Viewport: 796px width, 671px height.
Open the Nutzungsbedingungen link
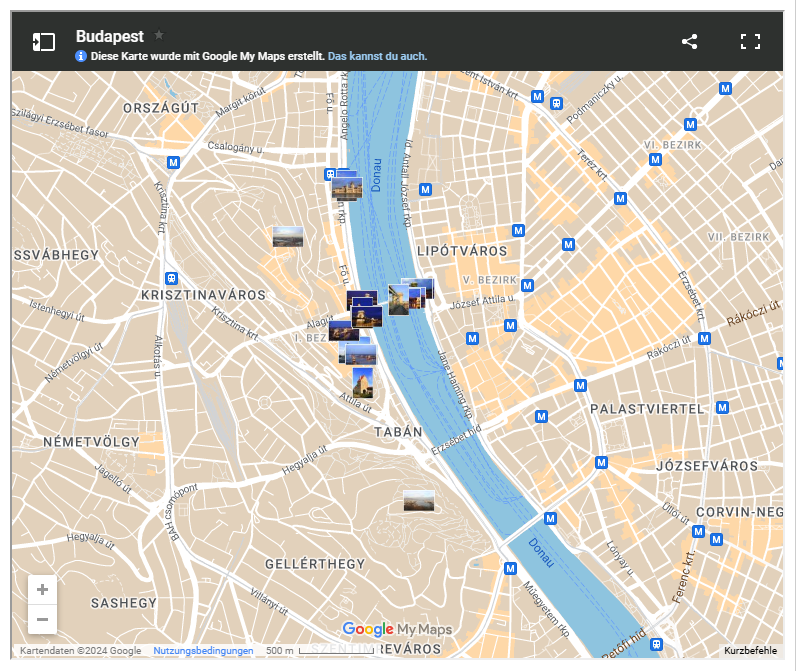point(203,651)
